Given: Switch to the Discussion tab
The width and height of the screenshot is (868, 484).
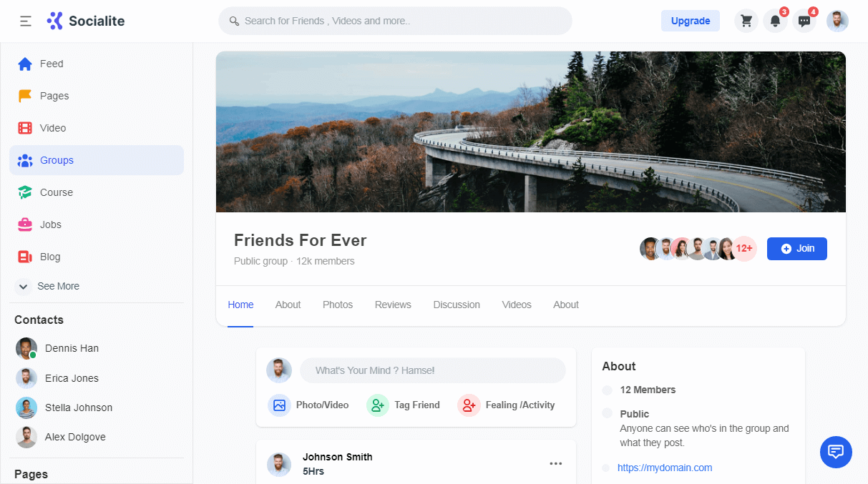Looking at the screenshot, I should coord(456,305).
